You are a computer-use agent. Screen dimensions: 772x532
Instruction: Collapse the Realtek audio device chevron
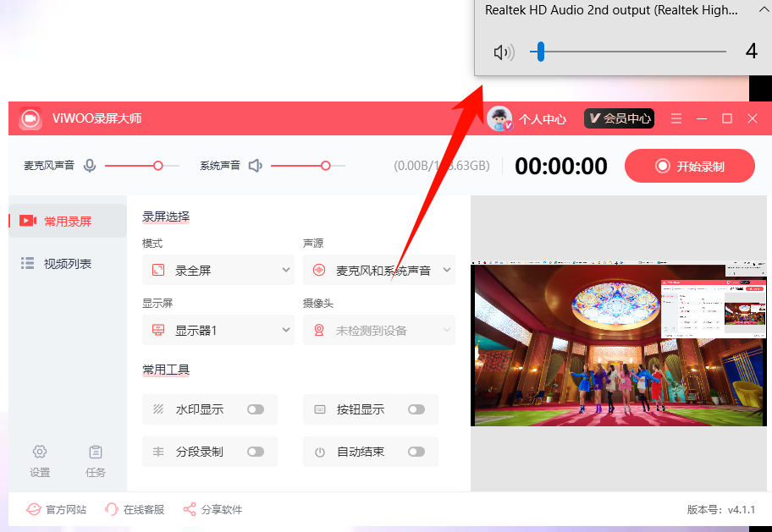[764, 8]
